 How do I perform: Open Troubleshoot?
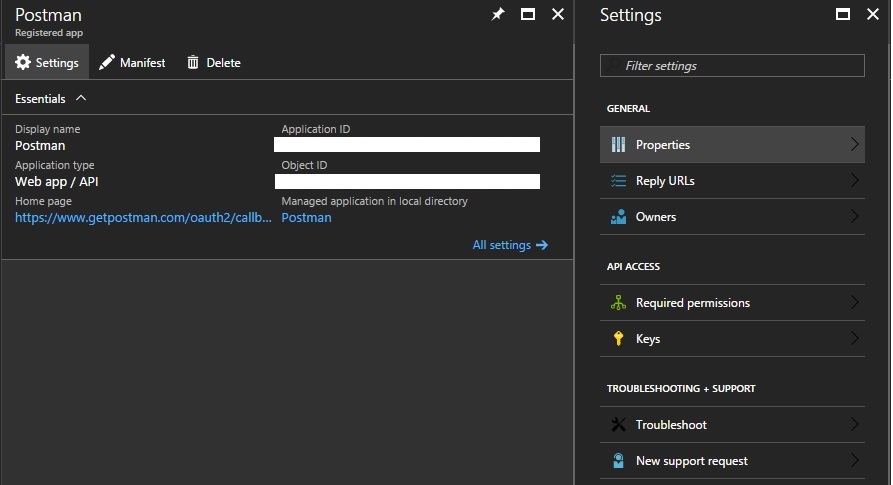(x=732, y=424)
